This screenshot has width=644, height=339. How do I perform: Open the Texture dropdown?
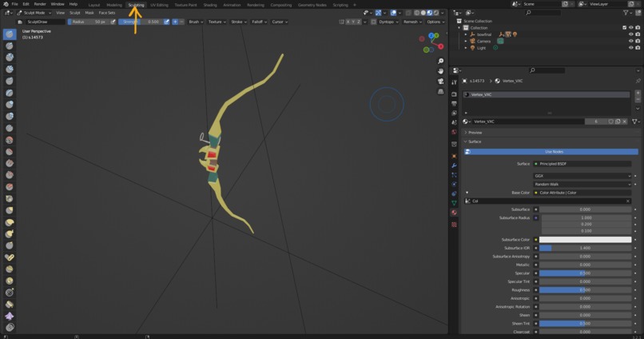pyautogui.click(x=217, y=22)
